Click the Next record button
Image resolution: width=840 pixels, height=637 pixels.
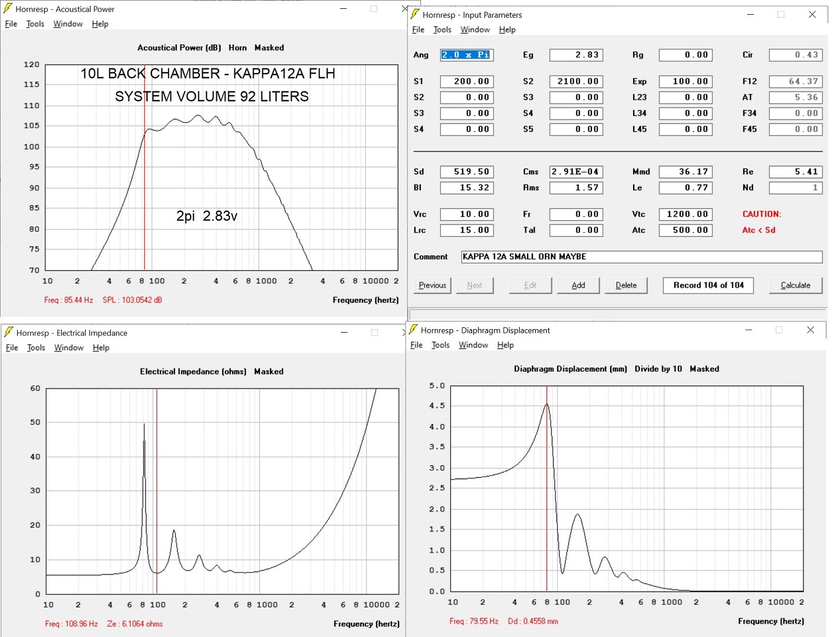pos(475,285)
